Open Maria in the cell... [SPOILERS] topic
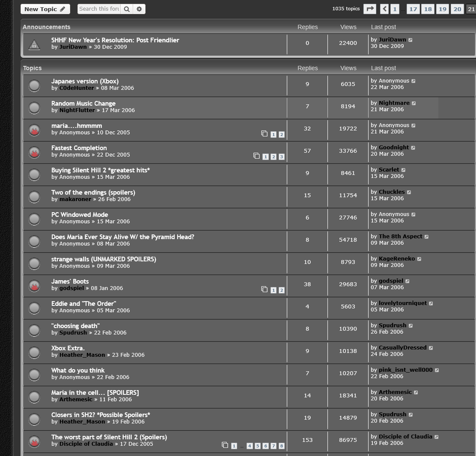Image resolution: width=476 pixels, height=456 pixels. click(x=95, y=393)
